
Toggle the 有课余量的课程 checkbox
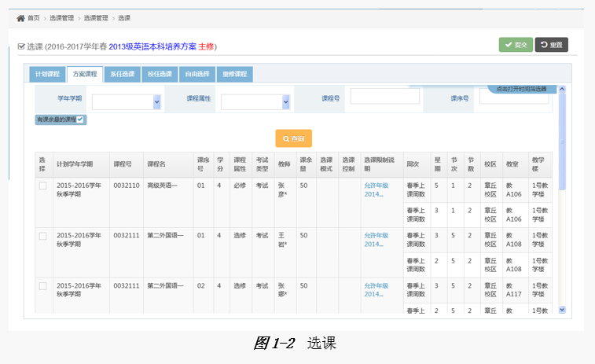point(80,119)
